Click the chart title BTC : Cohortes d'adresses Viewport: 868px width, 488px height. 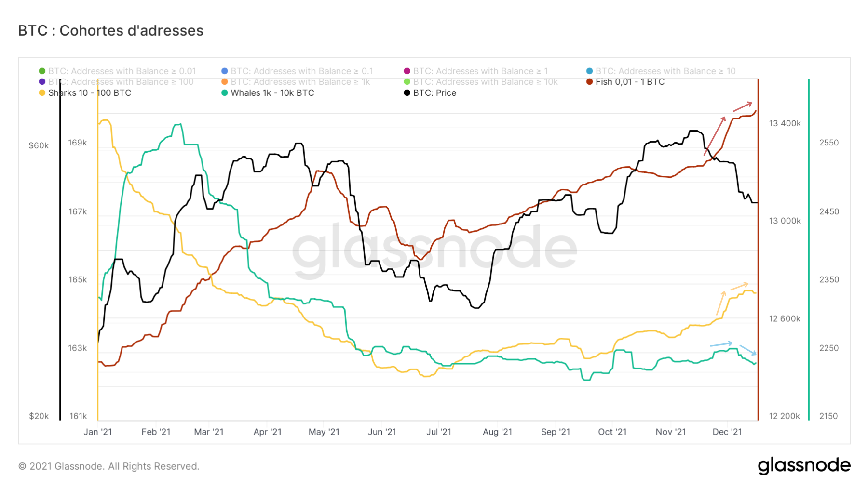[111, 30]
